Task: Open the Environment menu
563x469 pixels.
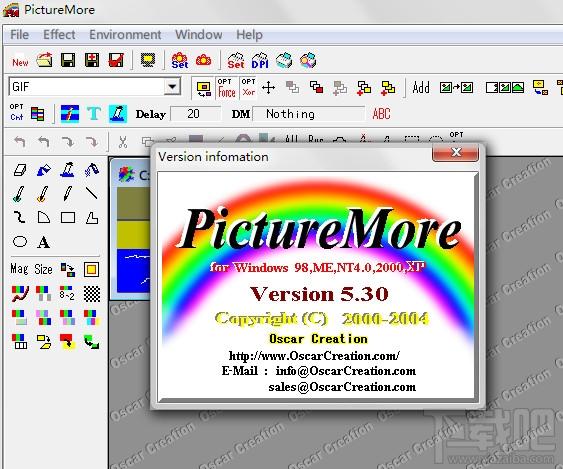Action: pyautogui.click(x=125, y=35)
